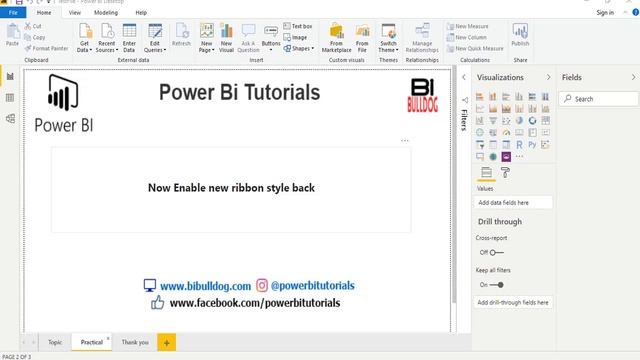Select the Python visual
640x360 pixels.
pos(532,144)
